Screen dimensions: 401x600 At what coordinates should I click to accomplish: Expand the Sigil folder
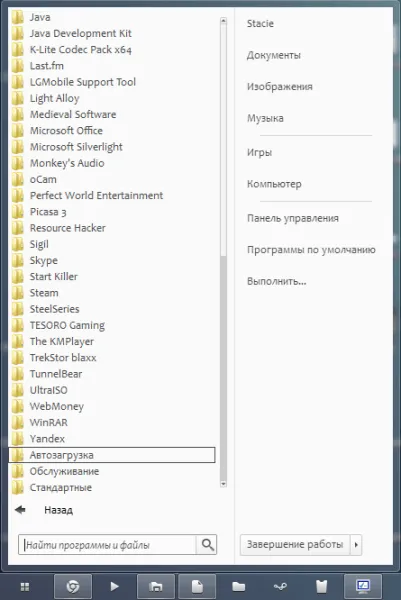click(x=112, y=244)
